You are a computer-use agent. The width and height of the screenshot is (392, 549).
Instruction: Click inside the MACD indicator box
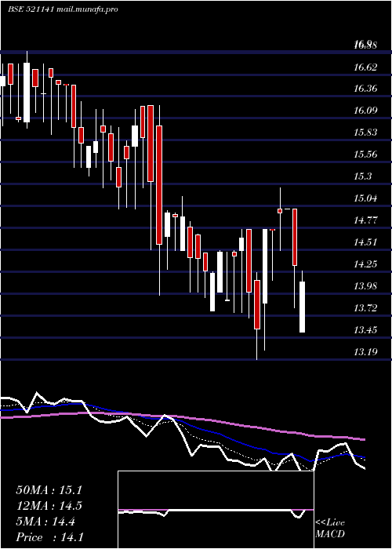point(216,510)
